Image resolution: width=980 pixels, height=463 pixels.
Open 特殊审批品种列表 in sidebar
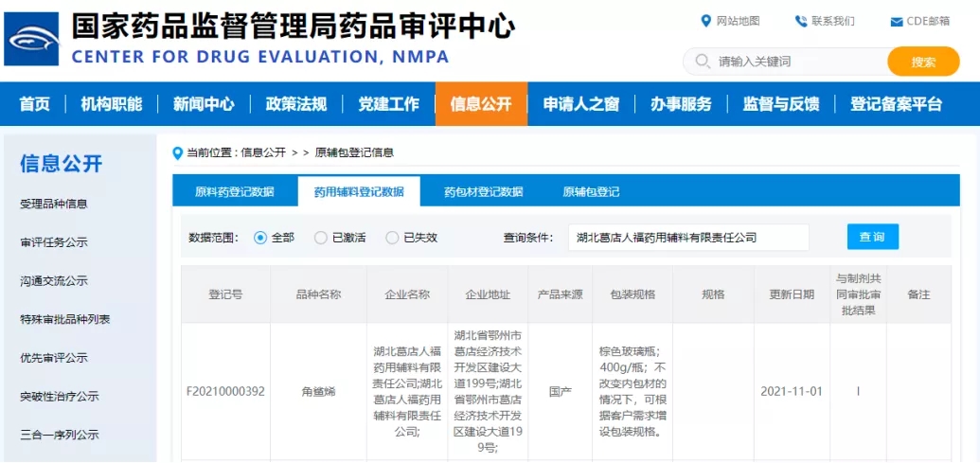point(65,320)
